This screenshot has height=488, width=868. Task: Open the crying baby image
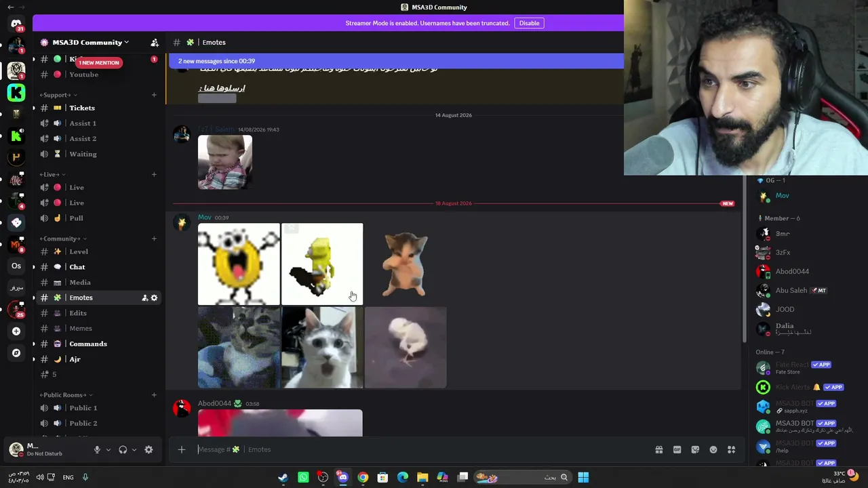tap(225, 162)
